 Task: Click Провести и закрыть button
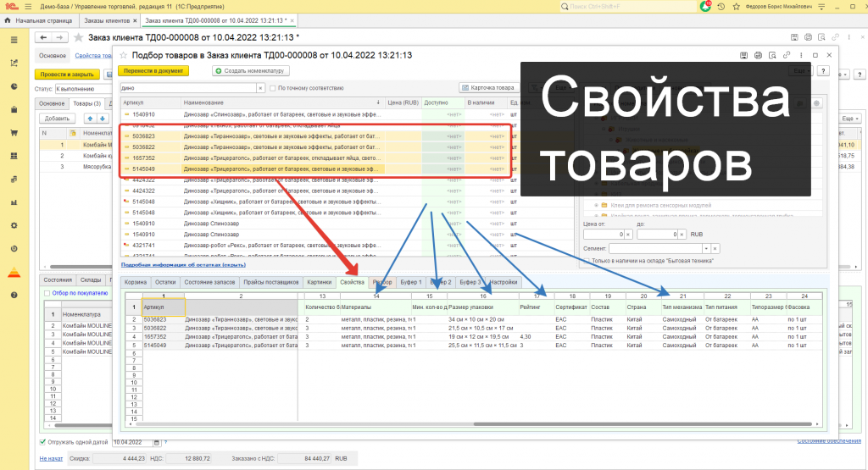(67, 74)
